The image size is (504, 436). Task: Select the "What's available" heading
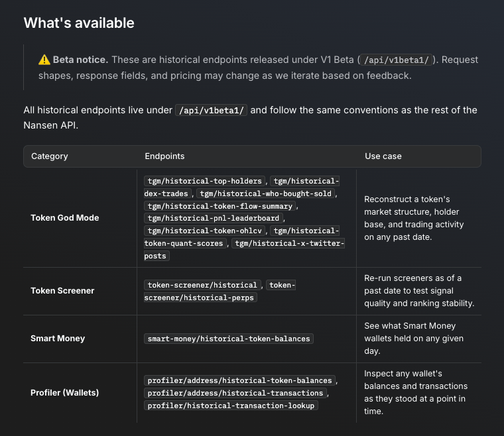tap(79, 23)
